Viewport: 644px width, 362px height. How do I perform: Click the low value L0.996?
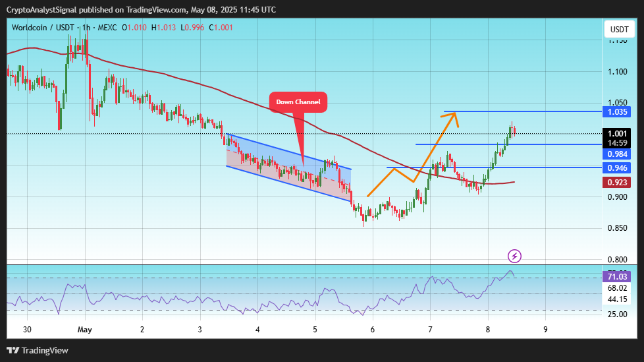tap(192, 28)
